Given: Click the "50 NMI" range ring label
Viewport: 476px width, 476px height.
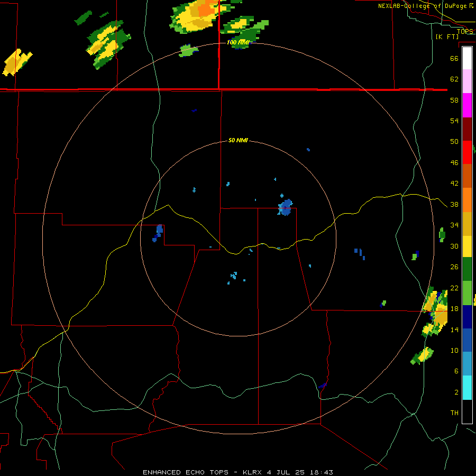Looking at the screenshot, I should pos(239,140).
